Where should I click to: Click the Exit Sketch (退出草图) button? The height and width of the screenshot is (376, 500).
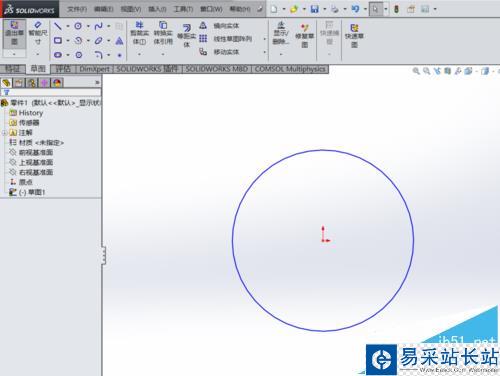pyautogui.click(x=14, y=33)
